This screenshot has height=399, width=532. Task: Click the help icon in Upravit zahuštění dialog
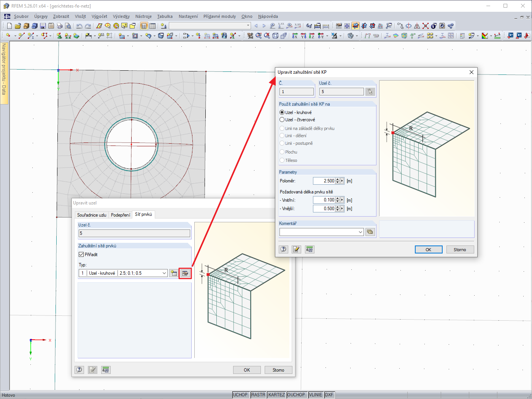(283, 249)
